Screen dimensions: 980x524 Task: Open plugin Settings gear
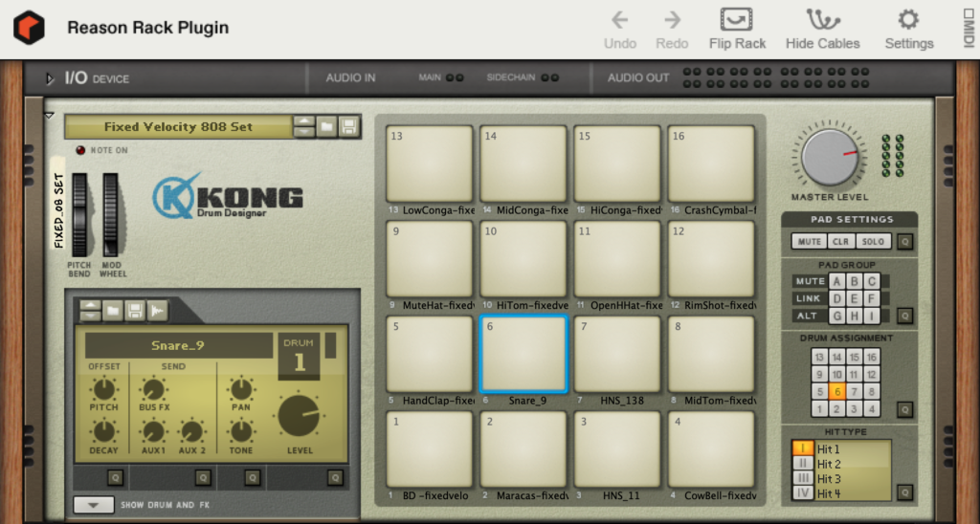click(909, 30)
